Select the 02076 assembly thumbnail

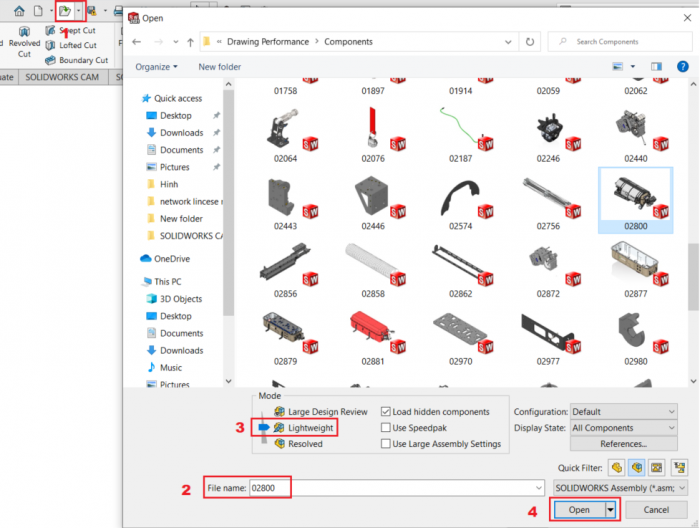click(x=373, y=135)
